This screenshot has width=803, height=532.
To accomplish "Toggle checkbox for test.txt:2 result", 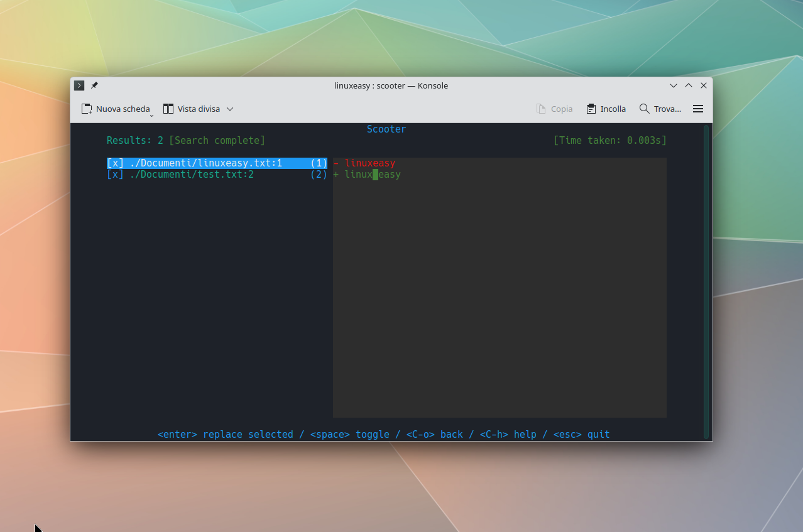I will 115,175.
